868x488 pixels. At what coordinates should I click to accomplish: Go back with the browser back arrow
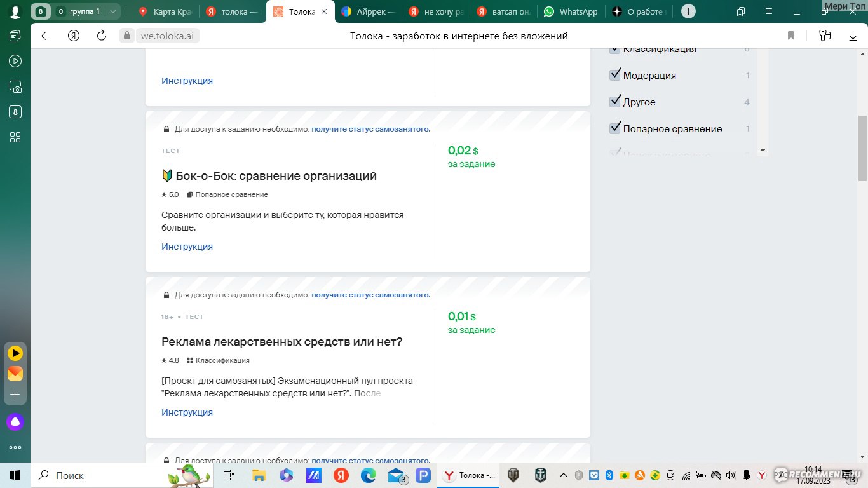pyautogui.click(x=46, y=36)
